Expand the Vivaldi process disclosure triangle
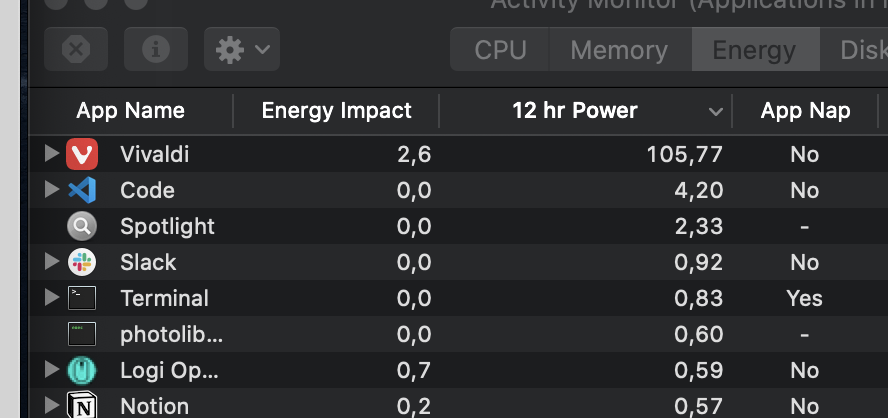The height and width of the screenshot is (418, 888). coord(52,154)
